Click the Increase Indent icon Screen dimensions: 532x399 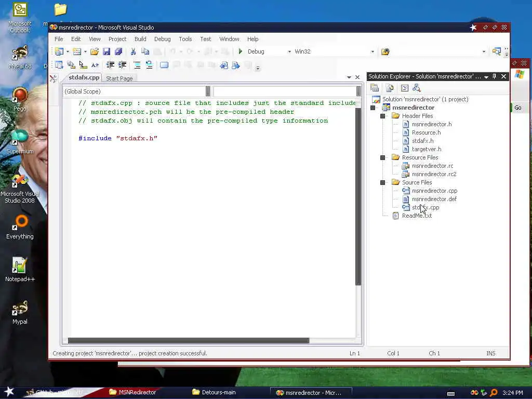pos(122,65)
